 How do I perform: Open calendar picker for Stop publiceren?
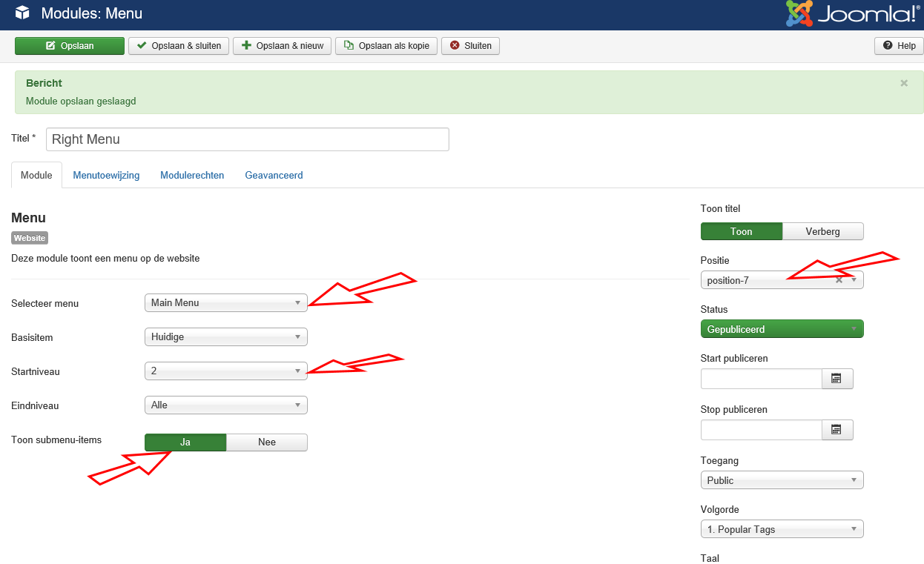[836, 430]
